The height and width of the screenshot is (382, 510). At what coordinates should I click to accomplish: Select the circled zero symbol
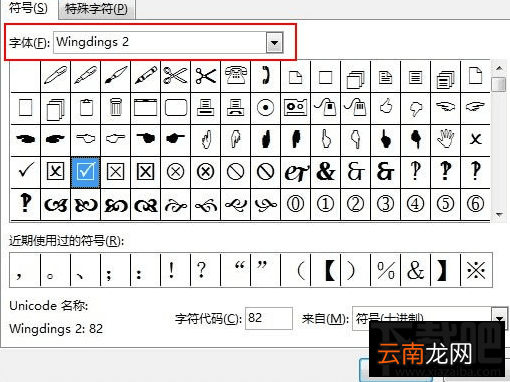pos(296,204)
